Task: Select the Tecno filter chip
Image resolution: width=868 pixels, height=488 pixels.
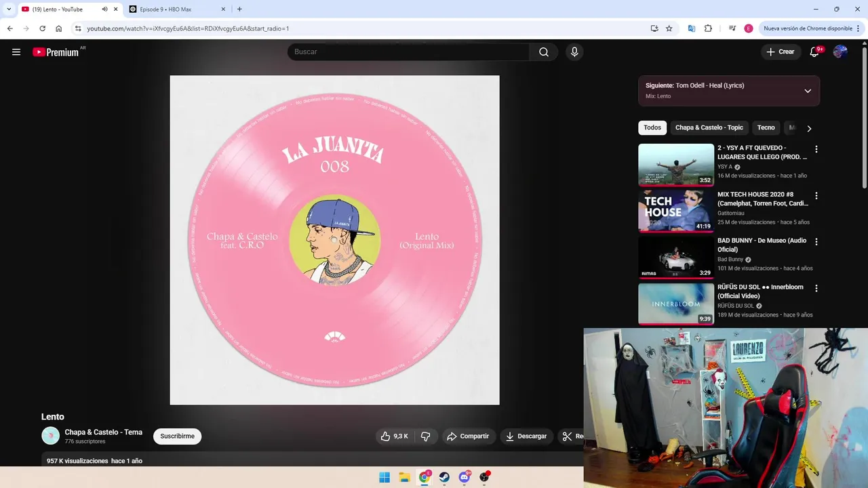Action: coord(766,127)
